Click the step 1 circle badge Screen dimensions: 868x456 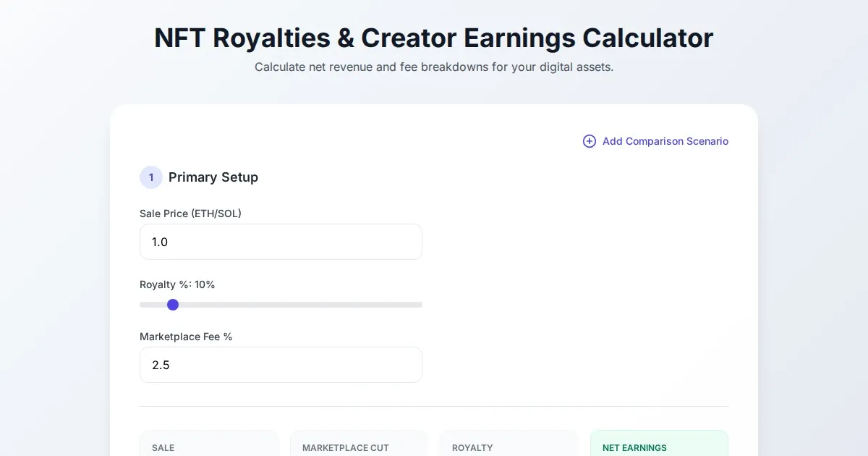tap(151, 177)
